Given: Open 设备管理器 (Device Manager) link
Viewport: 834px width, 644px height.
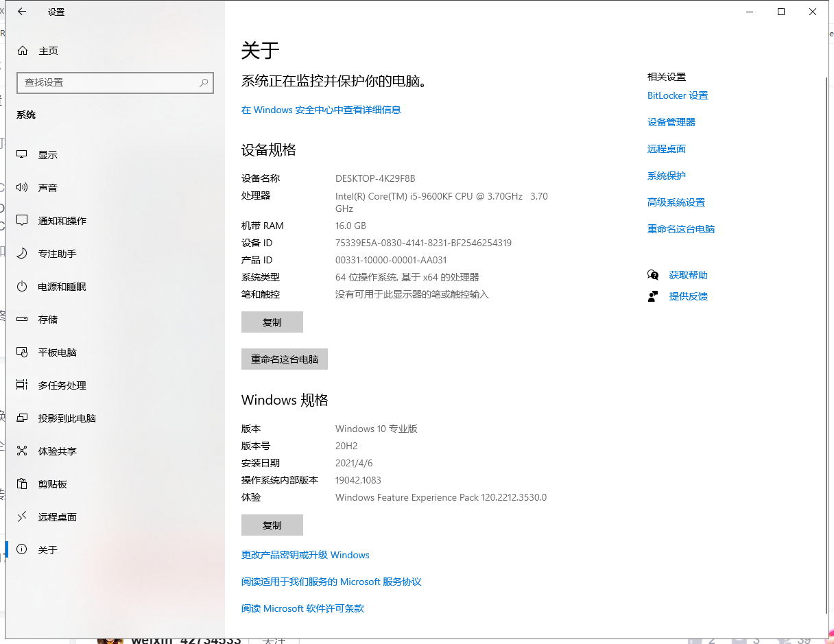Looking at the screenshot, I should tap(671, 121).
